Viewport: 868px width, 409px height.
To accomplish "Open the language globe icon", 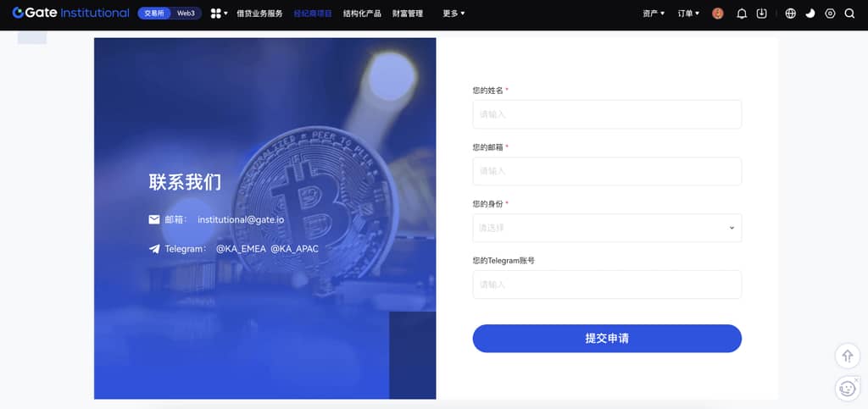I will pyautogui.click(x=791, y=14).
